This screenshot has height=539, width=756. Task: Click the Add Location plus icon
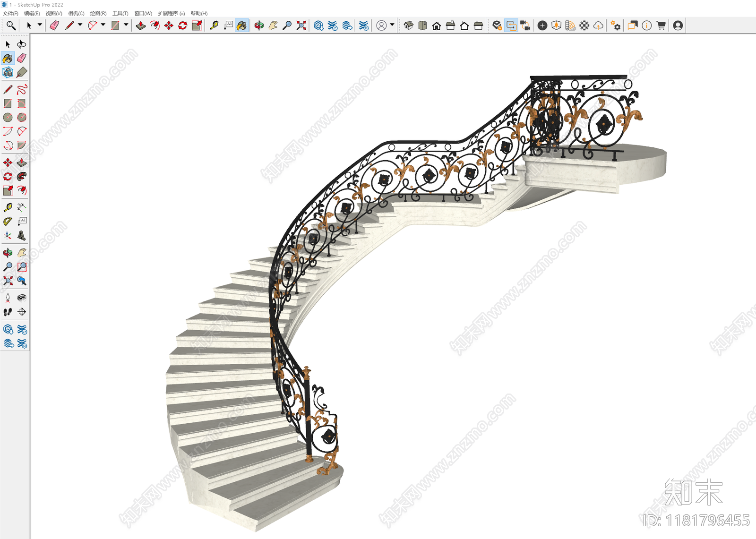coord(542,26)
